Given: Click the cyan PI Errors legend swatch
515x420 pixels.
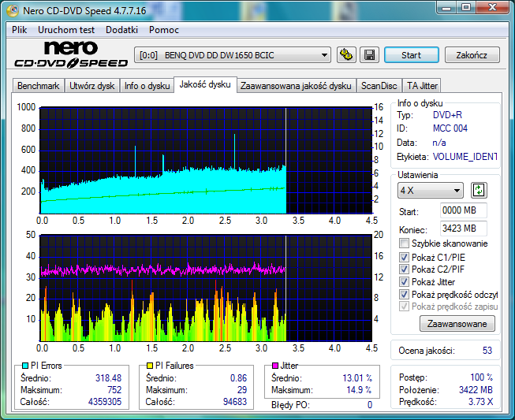Looking at the screenshot, I should [x=25, y=366].
